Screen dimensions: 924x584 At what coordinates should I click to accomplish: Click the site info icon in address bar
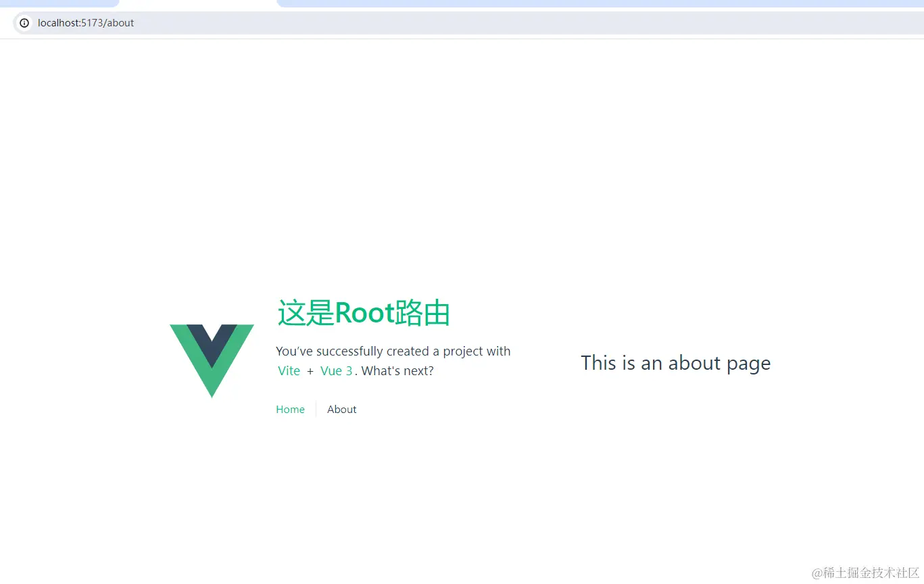click(x=24, y=23)
